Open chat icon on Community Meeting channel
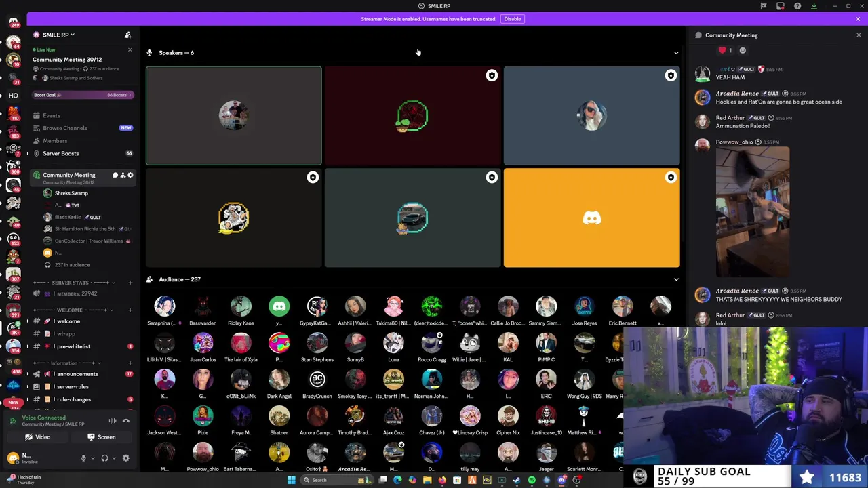The width and height of the screenshot is (868, 488). (115, 175)
